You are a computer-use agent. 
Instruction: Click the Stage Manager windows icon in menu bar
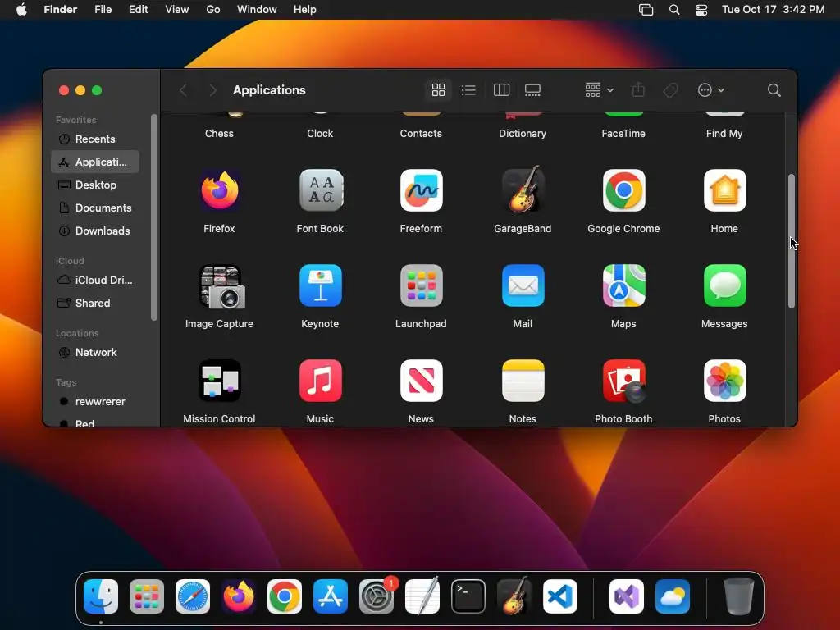point(646,10)
